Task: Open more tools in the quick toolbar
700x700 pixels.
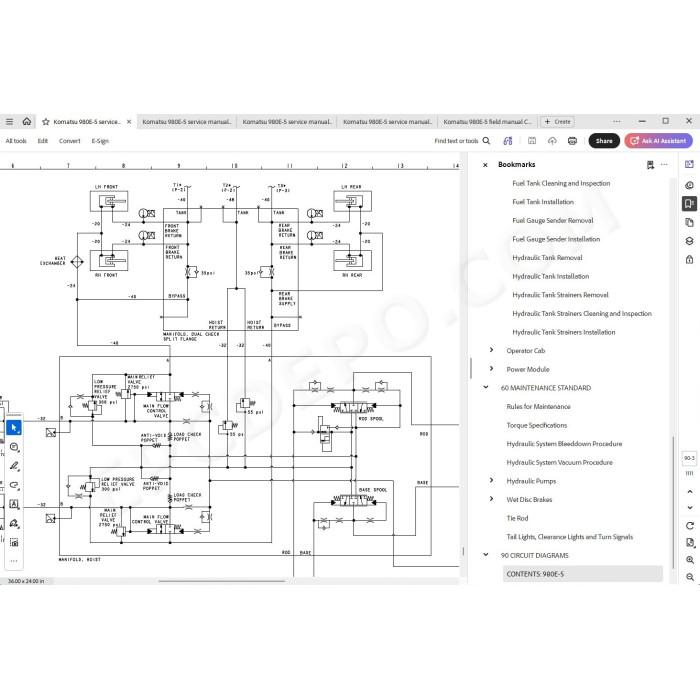Action: coord(14,561)
